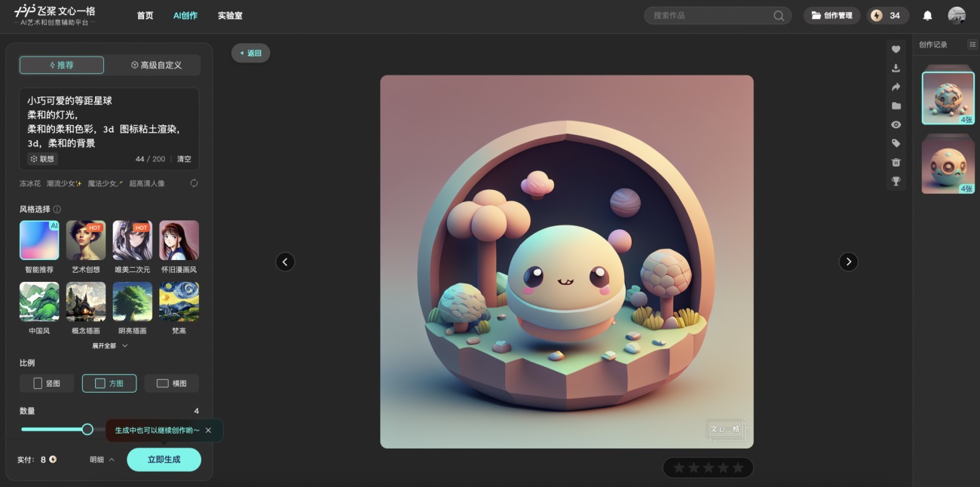Switch to the 高级自定义 tab

click(156, 65)
